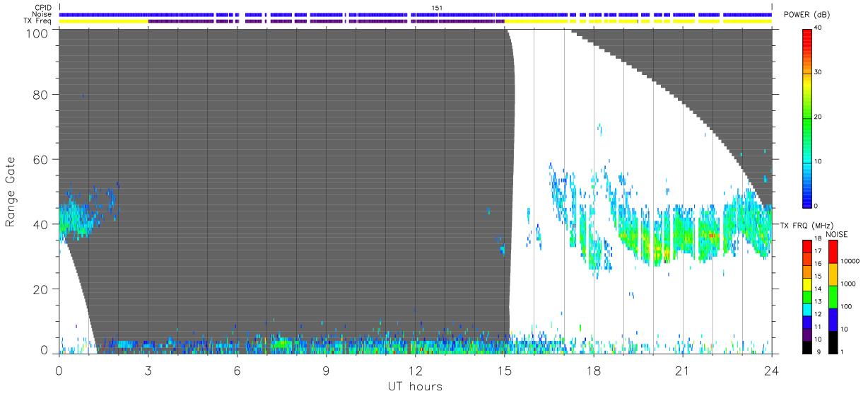Click the x-axis tick label 15
The image size is (868, 401).
pos(504,370)
